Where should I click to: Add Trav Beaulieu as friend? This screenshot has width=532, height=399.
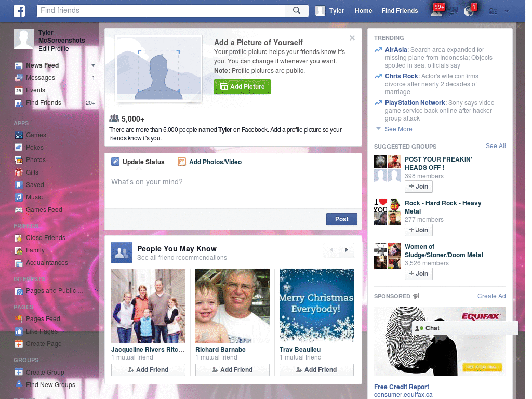point(316,370)
